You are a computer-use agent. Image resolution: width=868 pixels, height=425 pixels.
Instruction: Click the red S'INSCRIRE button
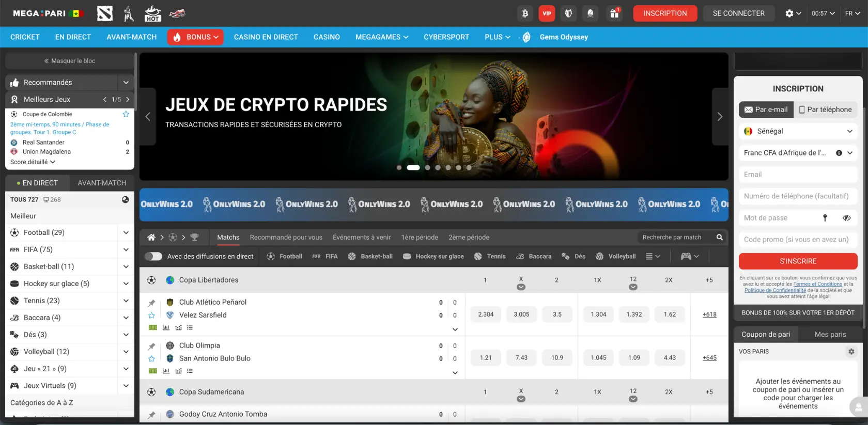click(x=798, y=261)
